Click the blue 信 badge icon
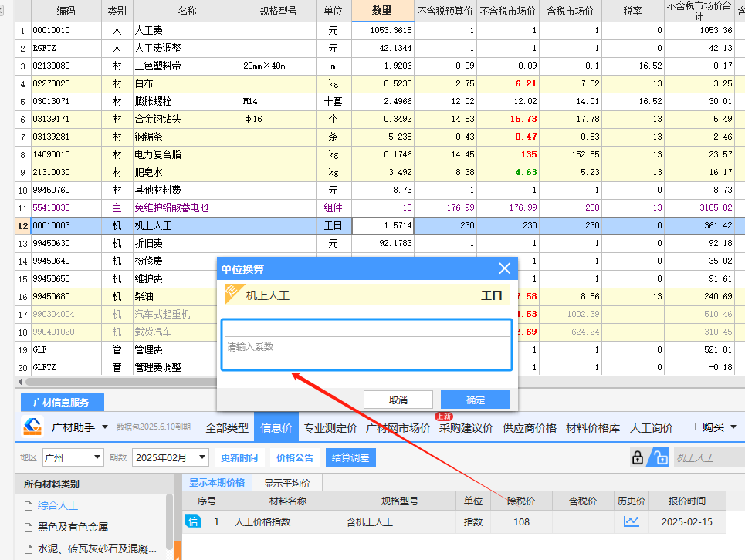745x560 pixels. tap(193, 521)
